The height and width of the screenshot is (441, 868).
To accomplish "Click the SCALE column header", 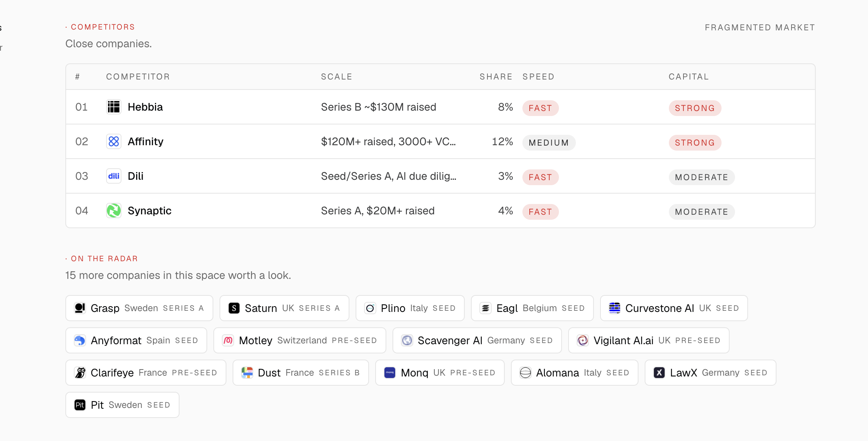I will pyautogui.click(x=337, y=77).
